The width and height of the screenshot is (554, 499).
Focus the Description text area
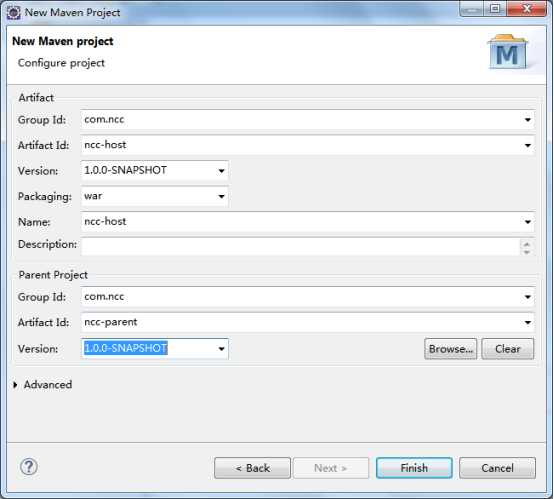(300, 247)
